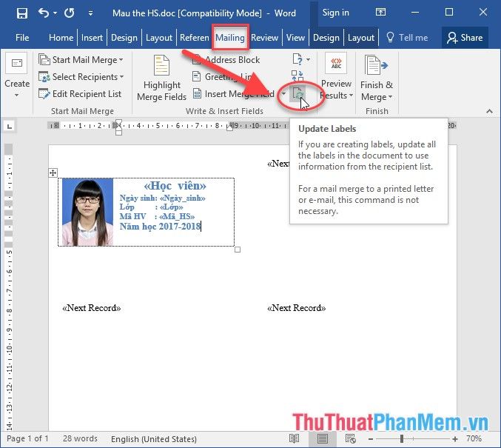Switch to Read Mode view
This screenshot has width=501, height=448.
click(295, 439)
